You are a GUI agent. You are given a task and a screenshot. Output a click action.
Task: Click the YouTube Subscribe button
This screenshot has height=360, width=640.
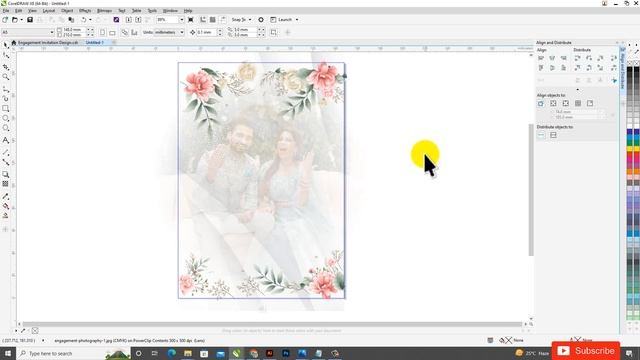[x=586, y=351]
